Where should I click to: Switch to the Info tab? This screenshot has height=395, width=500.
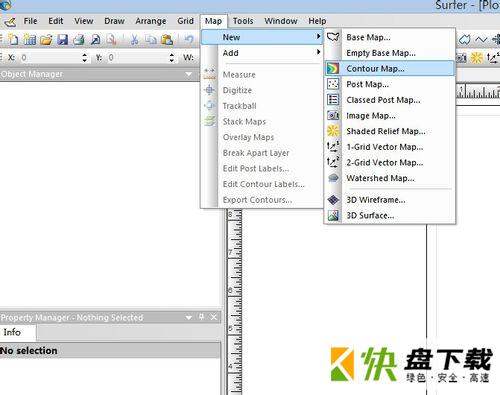(12, 332)
